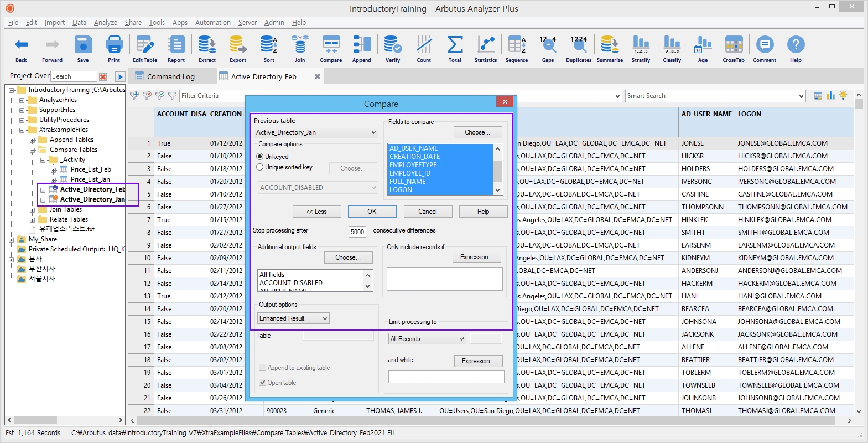Image resolution: width=868 pixels, height=443 pixels.
Task: Select the Unkeyed radio button
Action: click(260, 157)
